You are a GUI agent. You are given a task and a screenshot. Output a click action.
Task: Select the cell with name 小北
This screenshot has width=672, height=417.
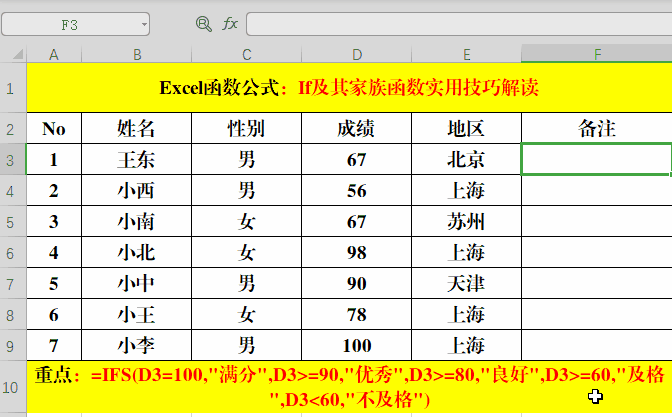pos(136,252)
